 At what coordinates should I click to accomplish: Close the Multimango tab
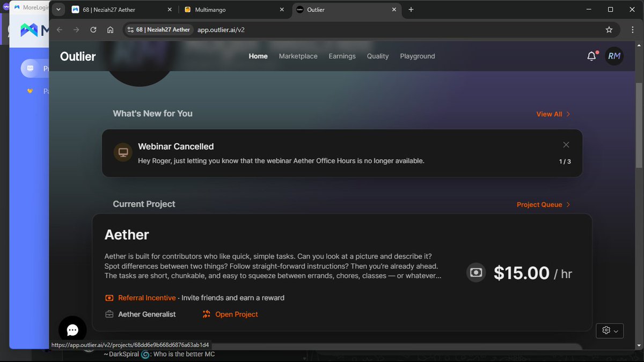click(282, 10)
